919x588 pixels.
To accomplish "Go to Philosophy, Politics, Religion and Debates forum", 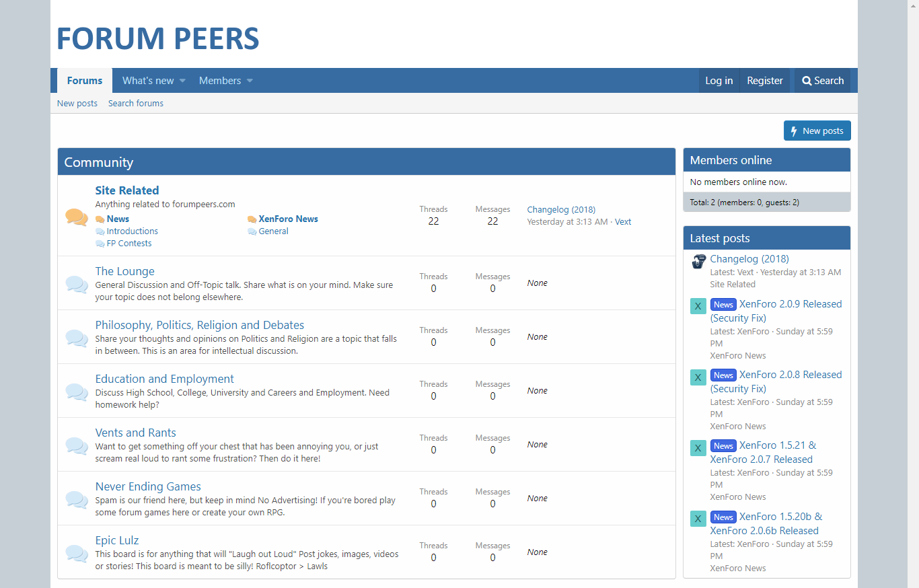I will [200, 325].
